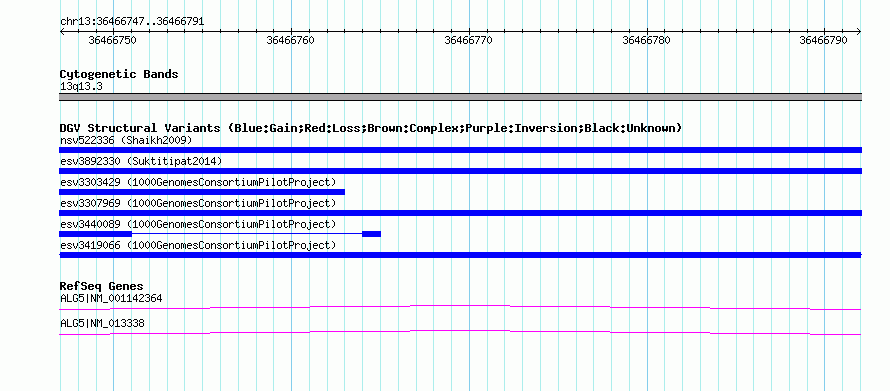Screen dimensions: 890x391
Task: Open variant esv3440089 label
Action: point(198,224)
